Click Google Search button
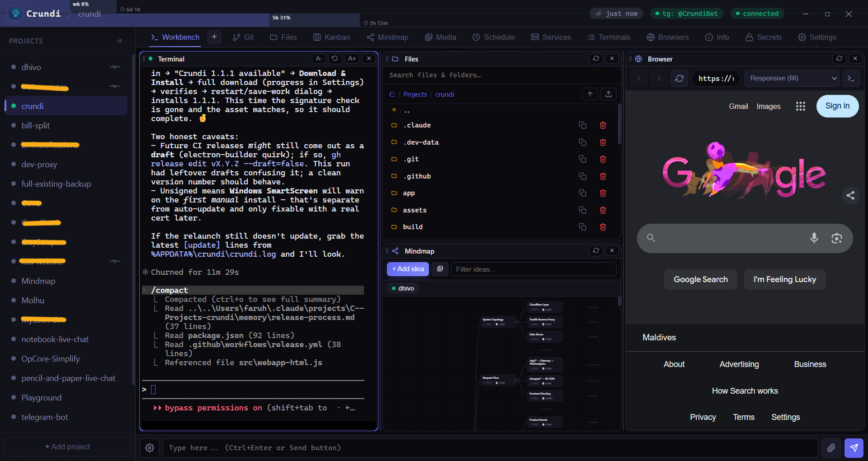The image size is (868, 461). [x=701, y=279]
